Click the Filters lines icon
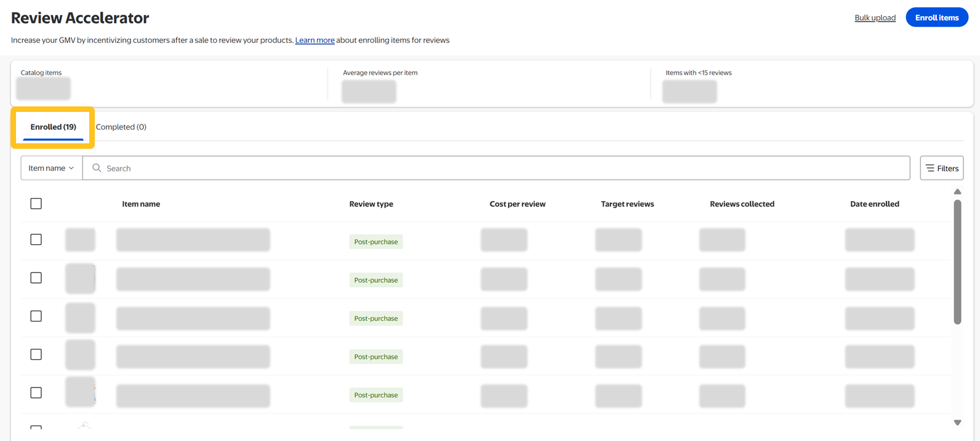Image resolution: width=980 pixels, height=441 pixels. pyautogui.click(x=930, y=168)
